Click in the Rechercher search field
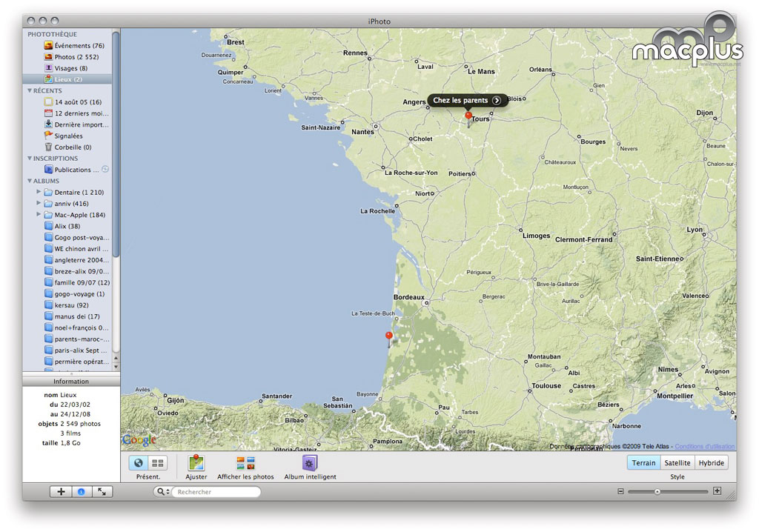Viewport: 759px width, 532px height. (x=217, y=492)
